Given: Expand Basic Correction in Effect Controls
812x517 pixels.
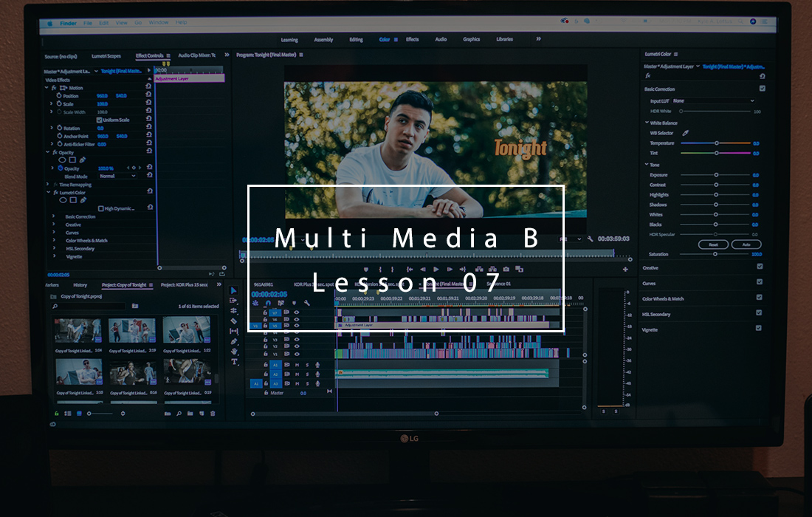Looking at the screenshot, I should point(53,216).
